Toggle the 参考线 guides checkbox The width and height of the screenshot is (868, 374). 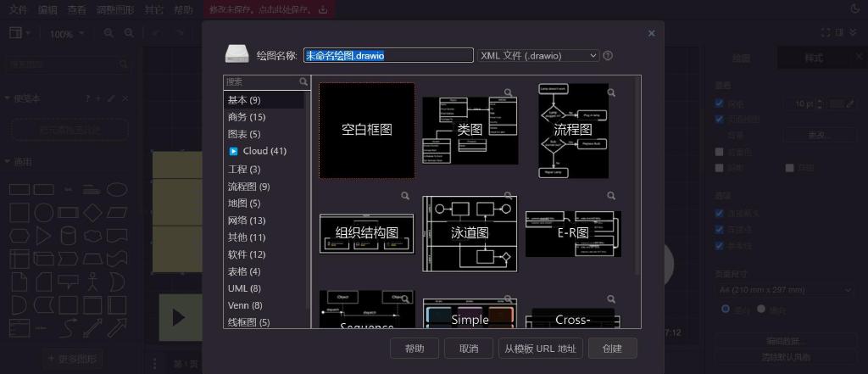(x=719, y=245)
